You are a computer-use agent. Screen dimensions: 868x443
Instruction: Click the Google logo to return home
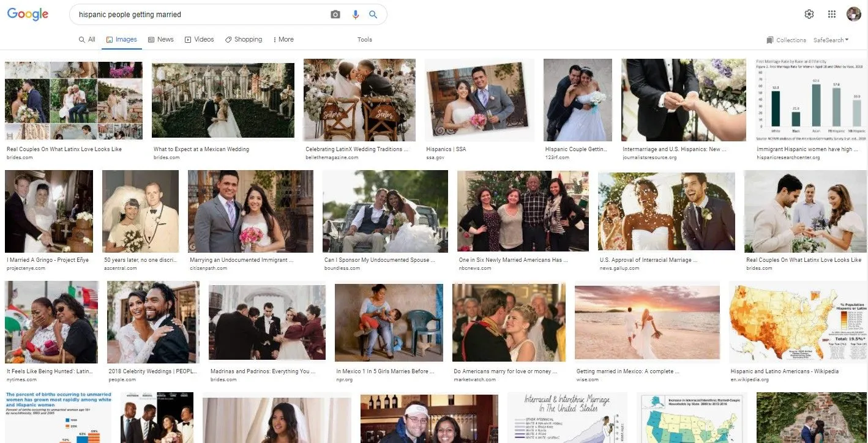(x=28, y=13)
